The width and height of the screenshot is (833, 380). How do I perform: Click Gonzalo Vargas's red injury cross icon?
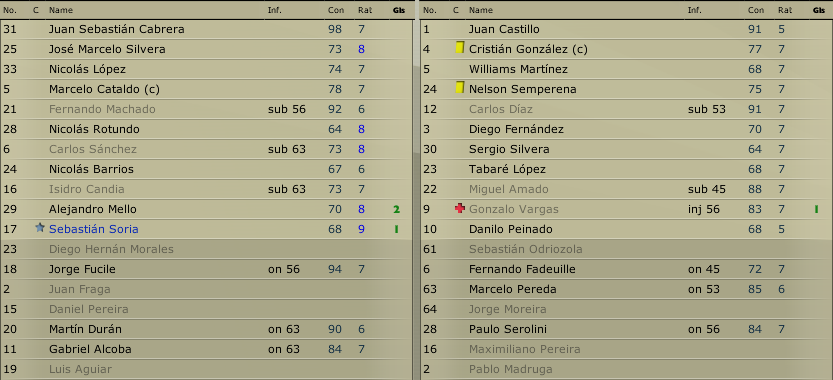coord(460,209)
